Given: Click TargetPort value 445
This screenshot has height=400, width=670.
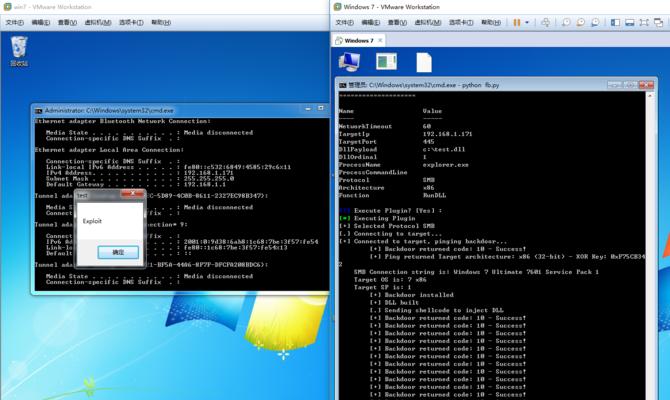Looking at the screenshot, I should [x=429, y=141].
